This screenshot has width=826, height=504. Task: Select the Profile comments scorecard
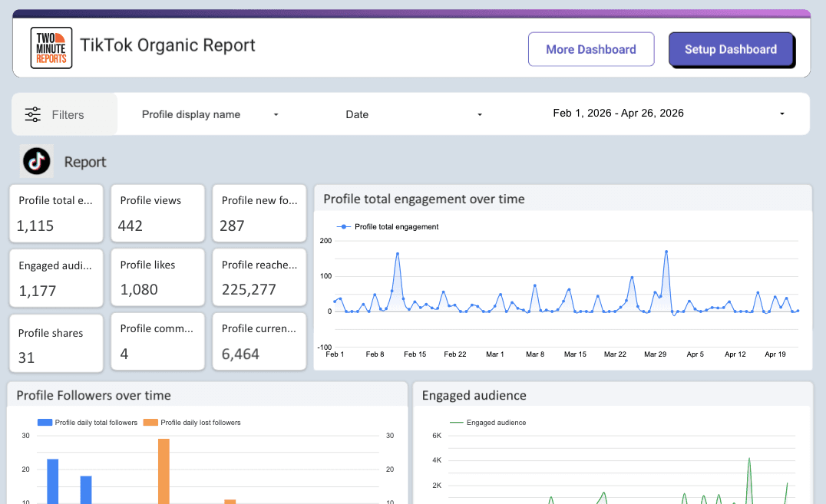(157, 341)
